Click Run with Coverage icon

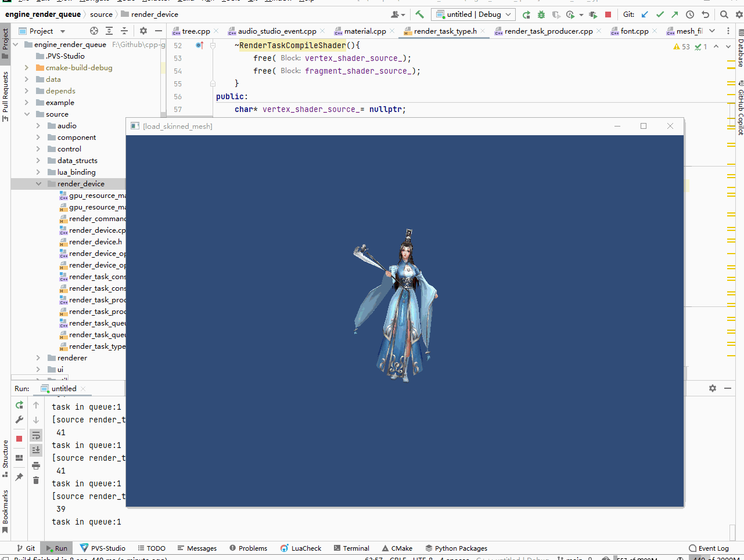(556, 15)
